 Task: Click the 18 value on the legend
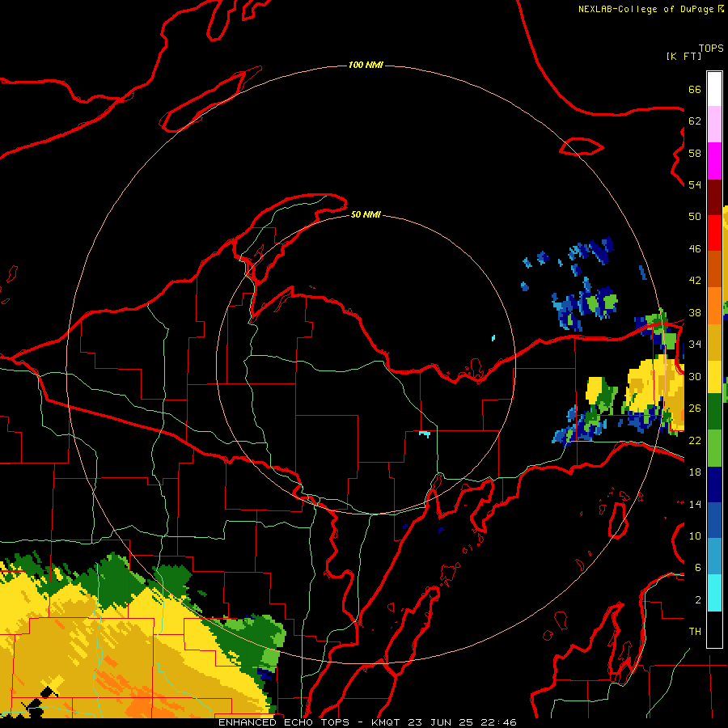(x=695, y=472)
